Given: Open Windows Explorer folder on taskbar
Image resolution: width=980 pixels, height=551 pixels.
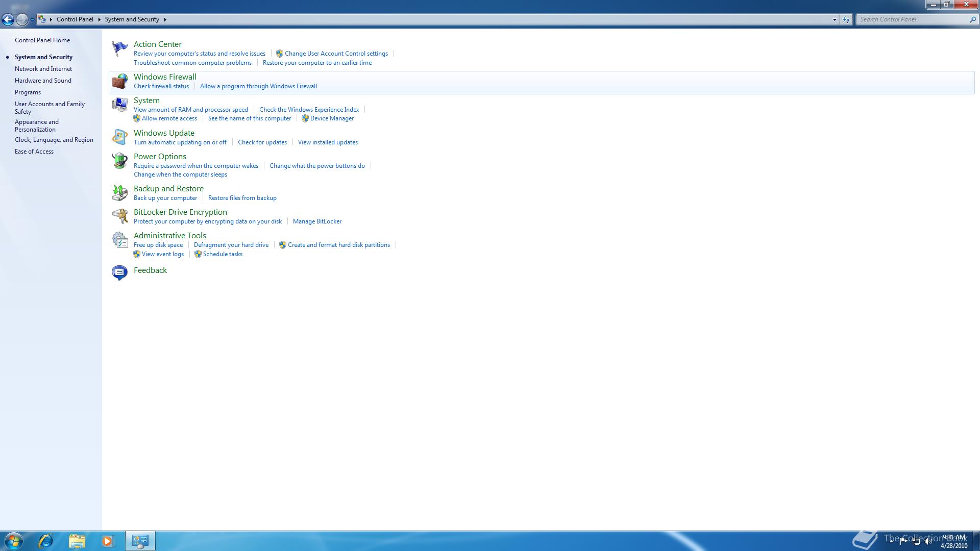Looking at the screenshot, I should [77, 541].
